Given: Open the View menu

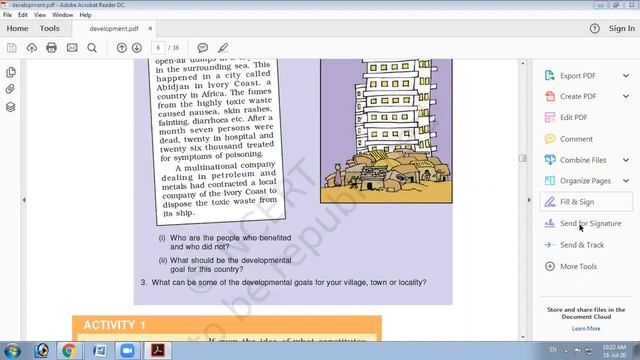Looking at the screenshot, I should [x=40, y=15].
